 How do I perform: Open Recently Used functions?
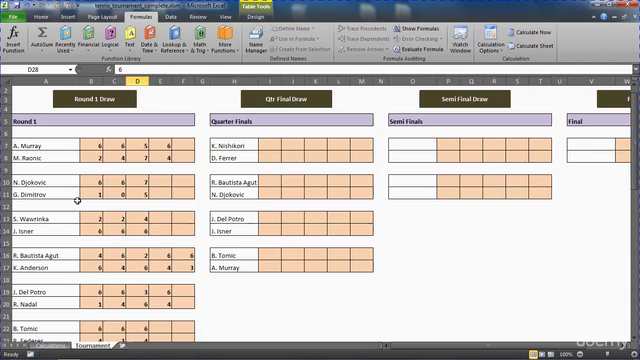pos(65,39)
